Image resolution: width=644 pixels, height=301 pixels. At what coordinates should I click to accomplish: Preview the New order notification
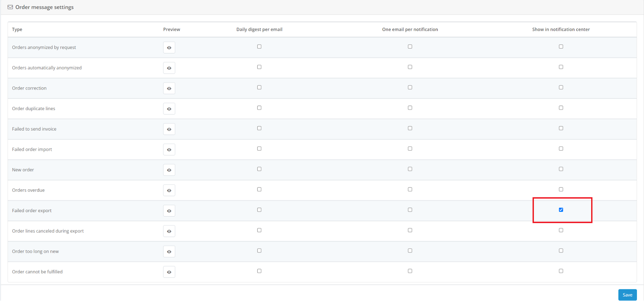coord(169,170)
